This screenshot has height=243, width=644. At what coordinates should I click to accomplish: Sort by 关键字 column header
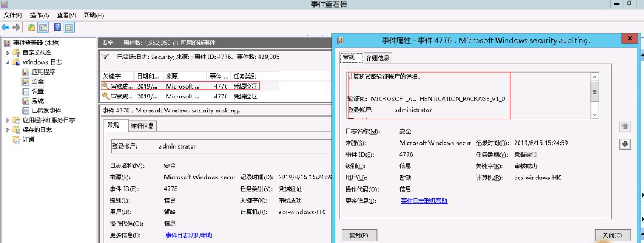117,76
